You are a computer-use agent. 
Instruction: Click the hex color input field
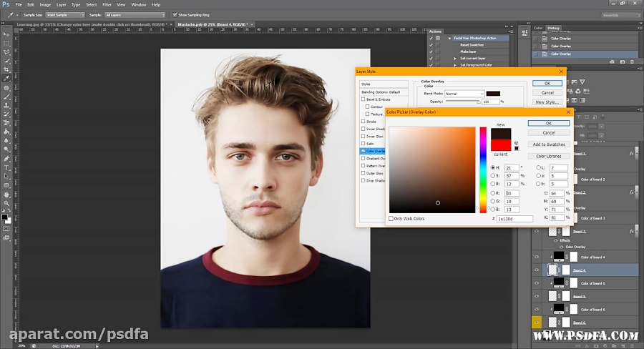[514, 219]
